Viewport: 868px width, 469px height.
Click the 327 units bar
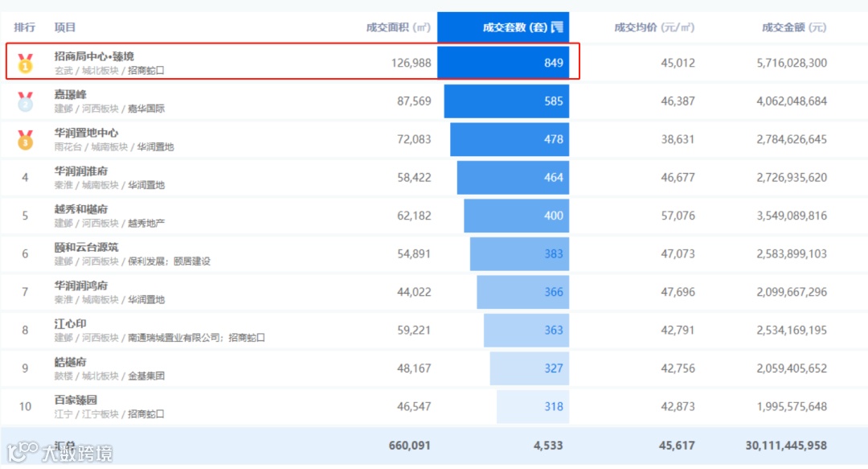pyautogui.click(x=530, y=368)
